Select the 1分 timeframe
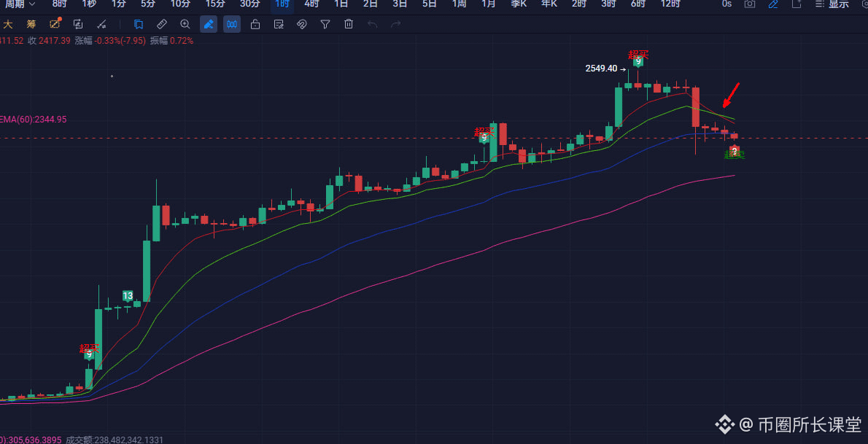The image size is (868, 444). click(x=118, y=4)
